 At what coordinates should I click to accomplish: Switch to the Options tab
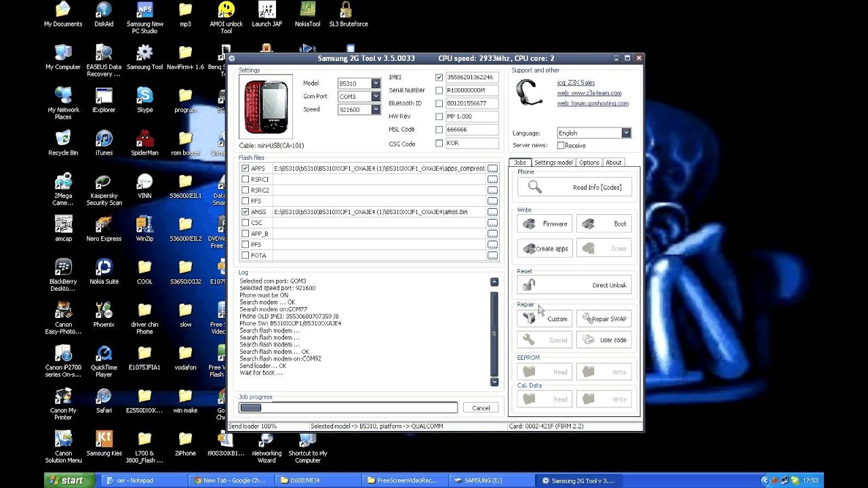pyautogui.click(x=589, y=163)
